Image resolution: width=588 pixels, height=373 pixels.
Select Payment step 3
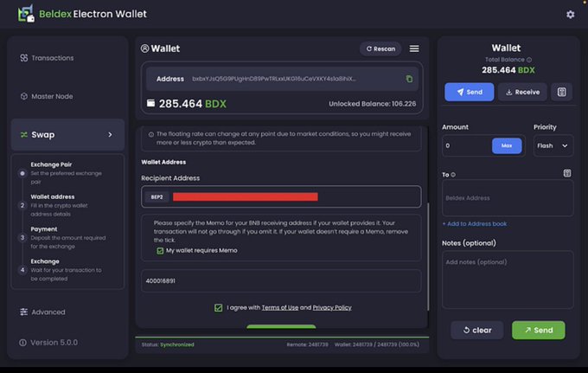(x=64, y=237)
